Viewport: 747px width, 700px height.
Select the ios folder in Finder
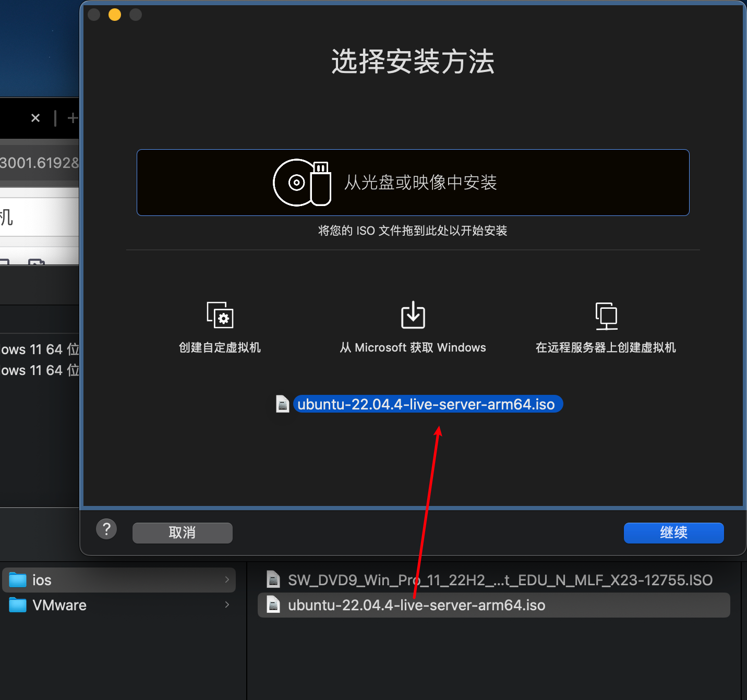(x=119, y=580)
